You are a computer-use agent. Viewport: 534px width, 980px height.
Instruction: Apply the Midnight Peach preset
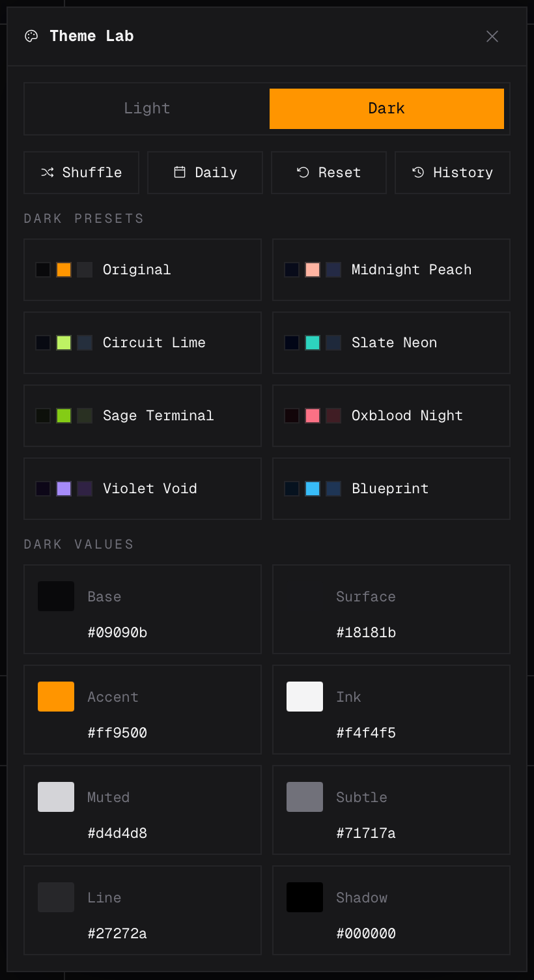[391, 270]
